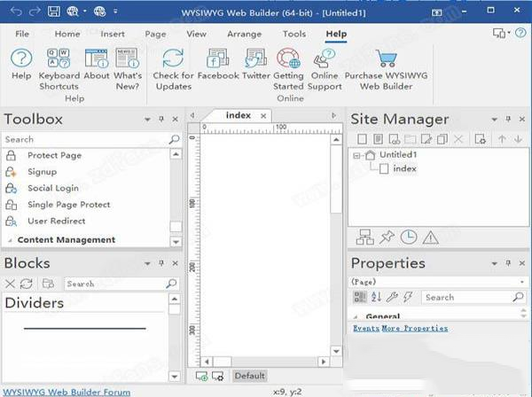Open Blocks panel dropdown arrow
532x397 pixels.
click(x=147, y=263)
